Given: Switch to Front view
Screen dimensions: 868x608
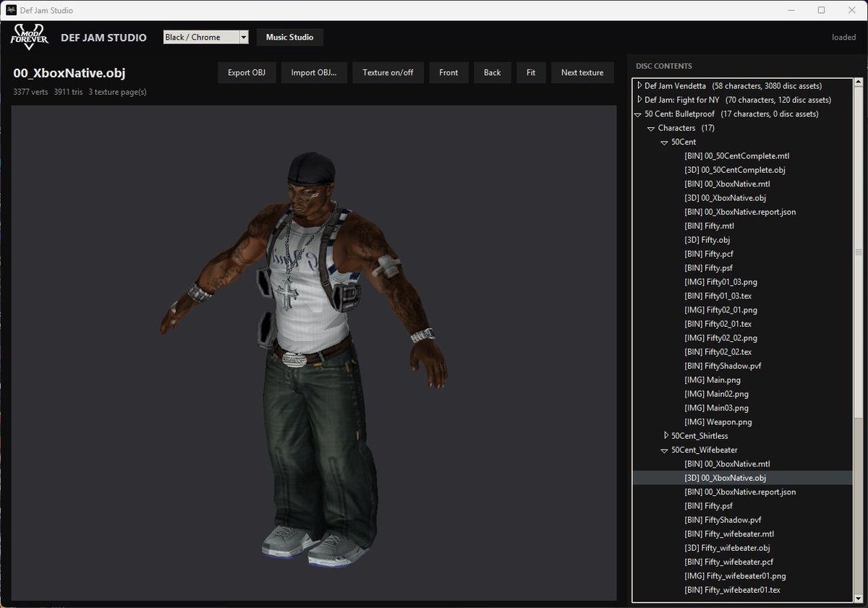Looking at the screenshot, I should (448, 72).
